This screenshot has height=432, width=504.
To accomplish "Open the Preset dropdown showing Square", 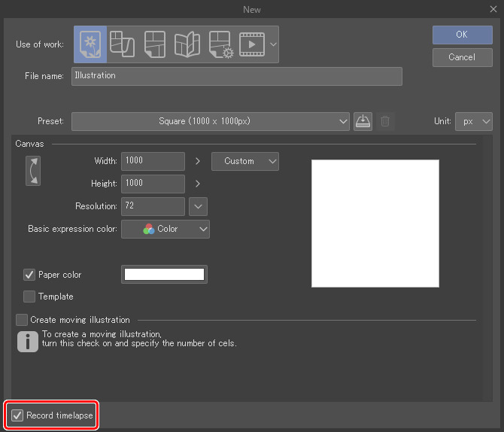I will point(211,121).
